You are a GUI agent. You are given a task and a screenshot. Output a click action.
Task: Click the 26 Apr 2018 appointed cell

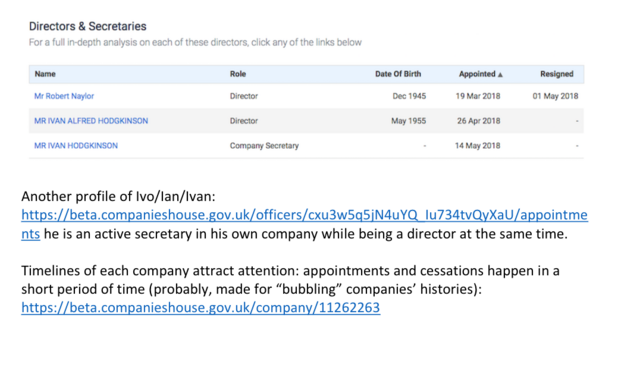[x=478, y=121]
